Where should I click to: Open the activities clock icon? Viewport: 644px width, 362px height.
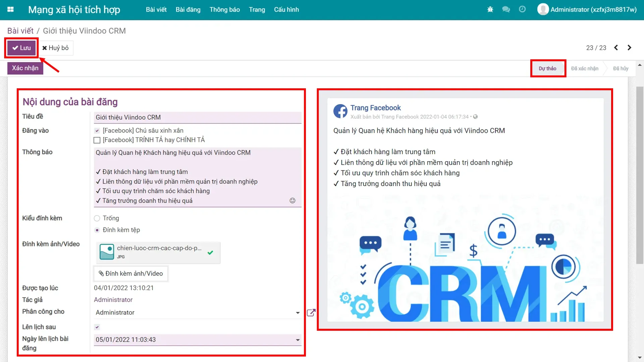pos(522,9)
